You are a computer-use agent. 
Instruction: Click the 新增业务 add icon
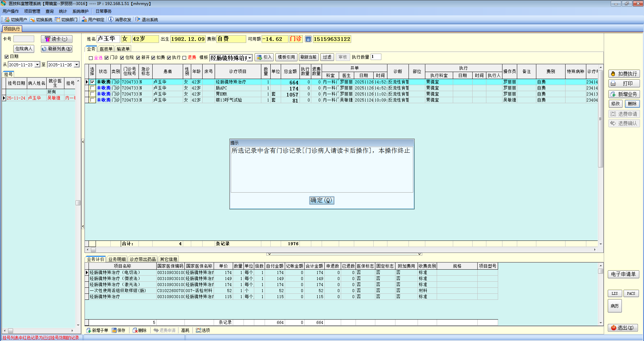(x=613, y=94)
